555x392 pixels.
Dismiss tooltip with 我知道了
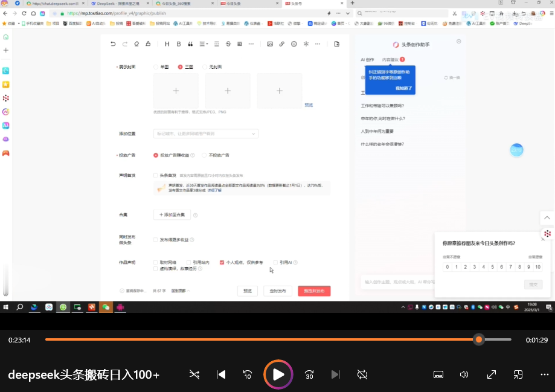(403, 88)
